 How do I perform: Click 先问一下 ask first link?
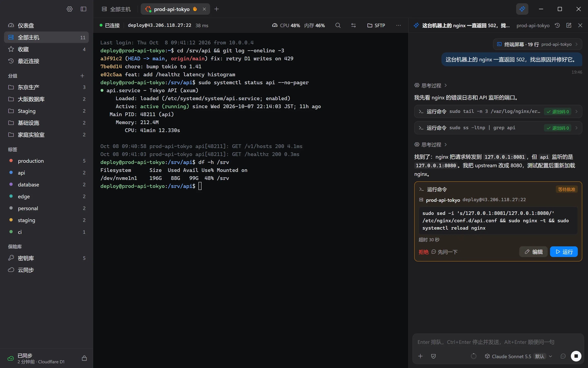click(444, 252)
